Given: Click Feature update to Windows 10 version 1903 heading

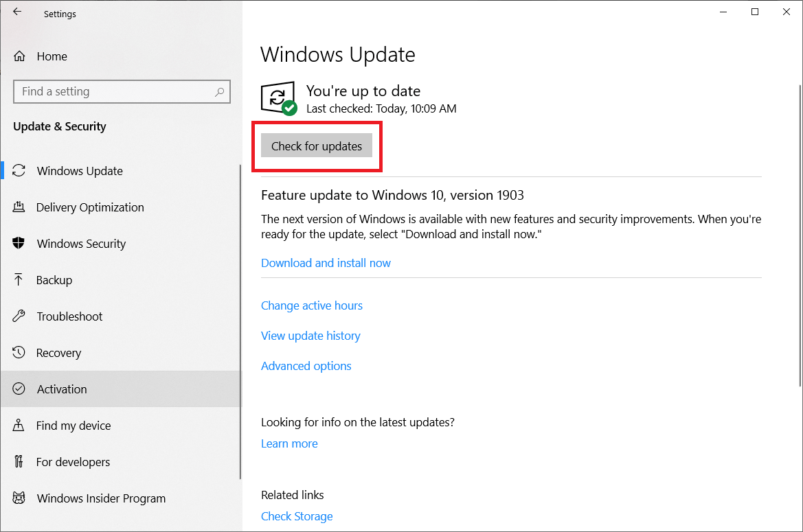Looking at the screenshot, I should point(392,195).
